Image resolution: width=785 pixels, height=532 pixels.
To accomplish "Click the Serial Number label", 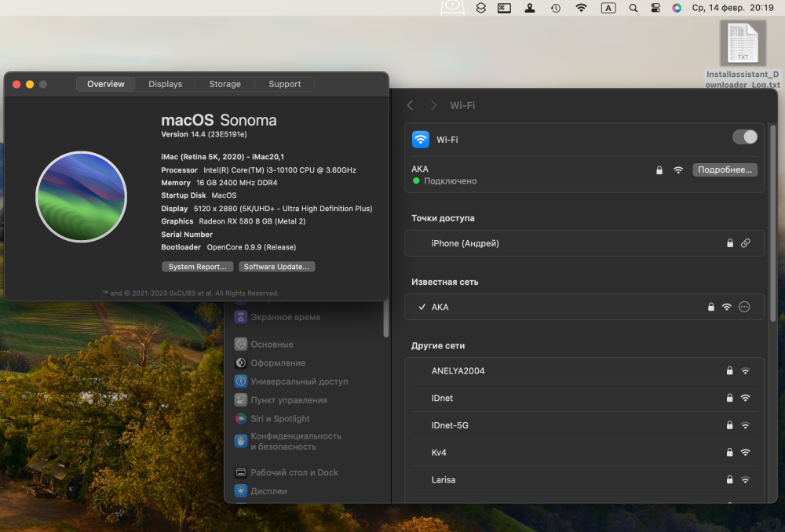I will pyautogui.click(x=187, y=234).
